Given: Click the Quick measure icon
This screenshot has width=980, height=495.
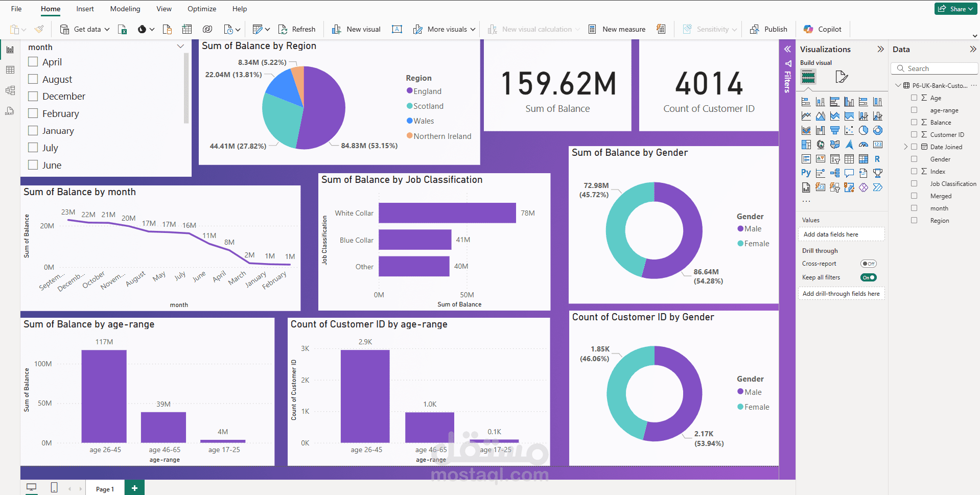Looking at the screenshot, I should pos(661,29).
